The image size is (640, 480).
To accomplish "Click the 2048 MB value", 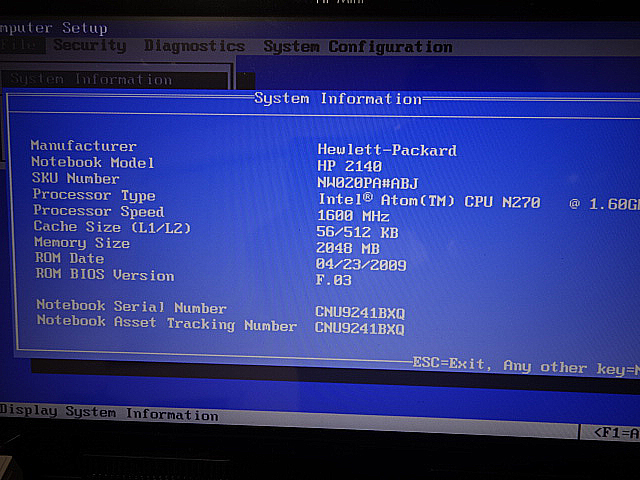I will click(x=348, y=248).
